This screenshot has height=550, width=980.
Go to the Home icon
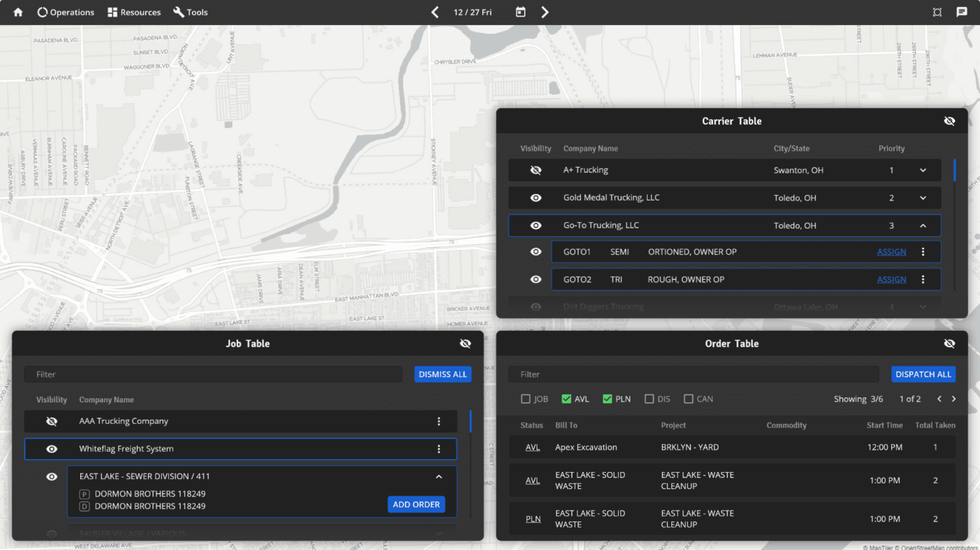coord(19,12)
